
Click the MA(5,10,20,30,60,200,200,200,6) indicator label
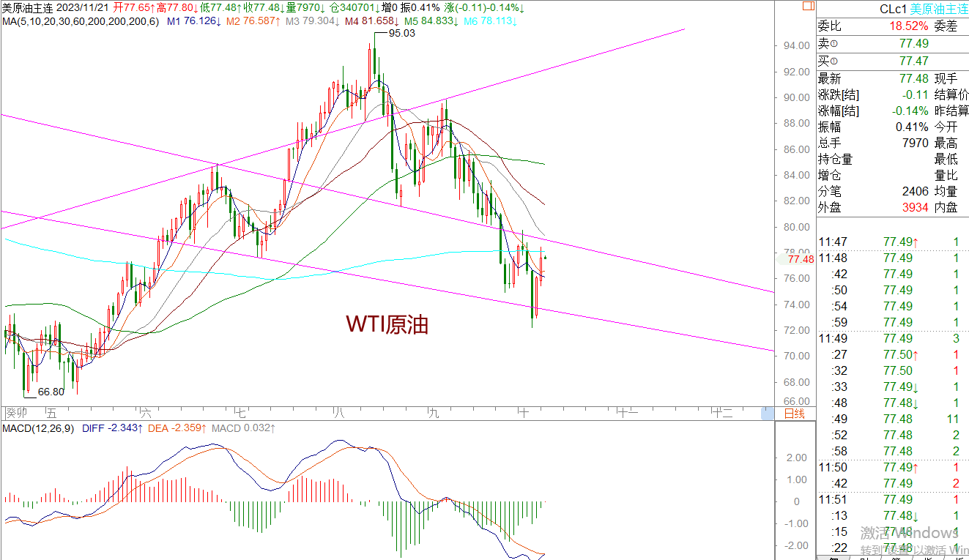80,21
